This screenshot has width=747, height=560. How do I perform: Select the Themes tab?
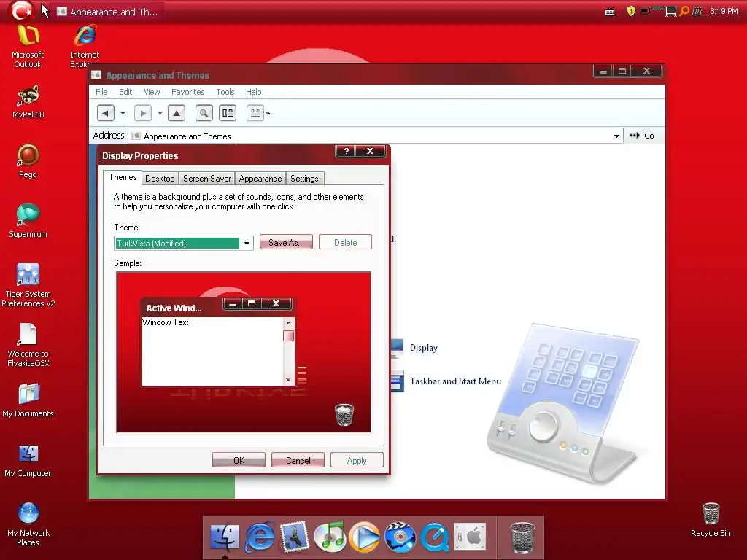pyautogui.click(x=123, y=177)
